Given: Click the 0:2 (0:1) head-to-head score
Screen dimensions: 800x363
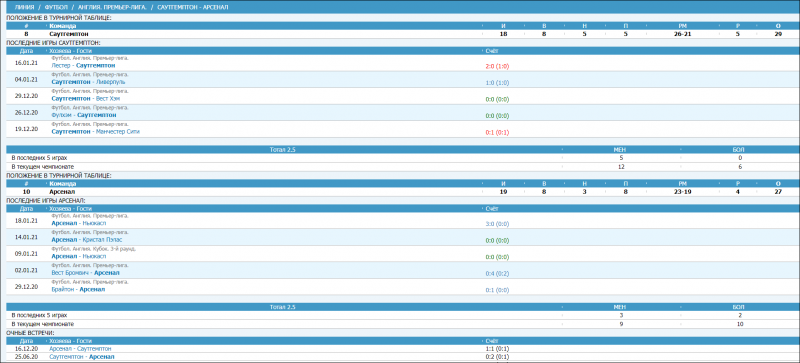Looking at the screenshot, I should [497, 357].
